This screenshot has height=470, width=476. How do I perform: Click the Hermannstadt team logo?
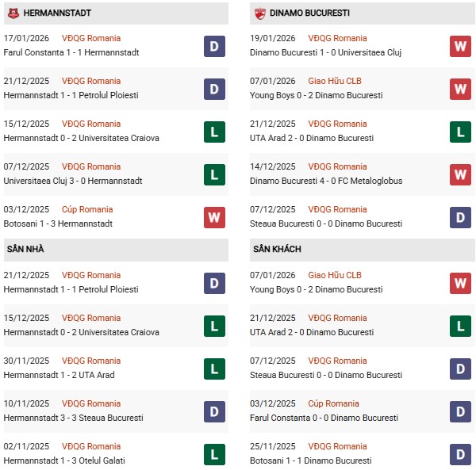pos(12,13)
